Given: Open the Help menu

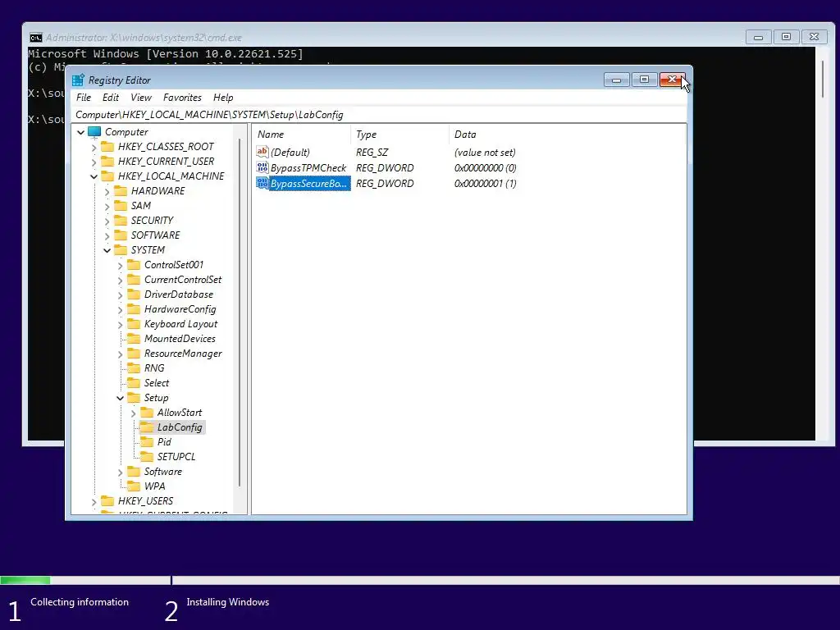Looking at the screenshot, I should pos(223,98).
